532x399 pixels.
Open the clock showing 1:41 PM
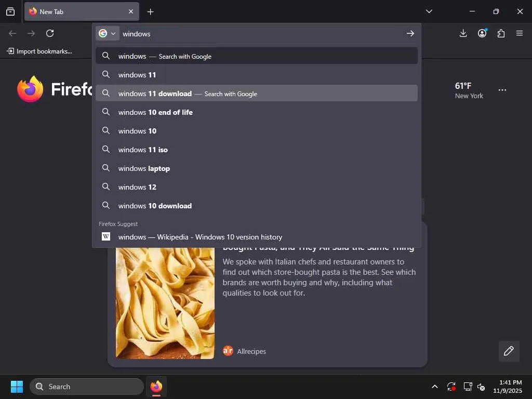[508, 387]
